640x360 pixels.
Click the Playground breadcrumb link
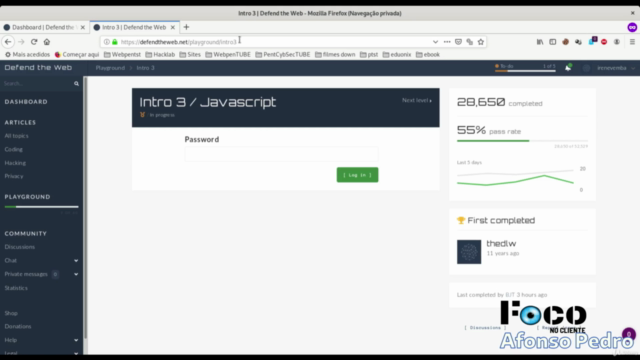[x=110, y=68]
